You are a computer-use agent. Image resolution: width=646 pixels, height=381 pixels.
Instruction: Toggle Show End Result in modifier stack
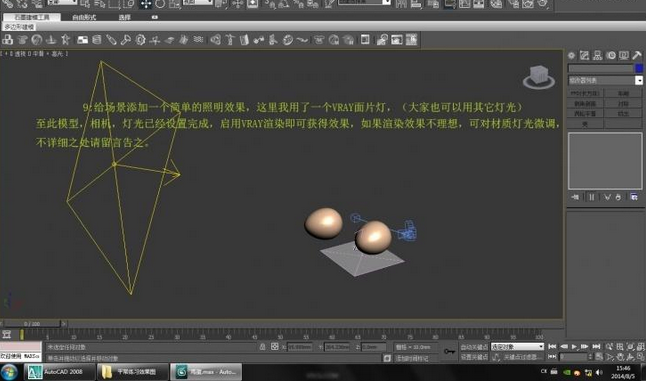point(592,197)
